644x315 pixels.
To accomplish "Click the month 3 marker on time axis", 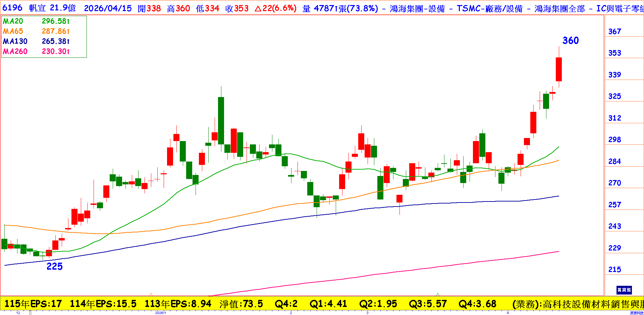I will tap(367, 313).
